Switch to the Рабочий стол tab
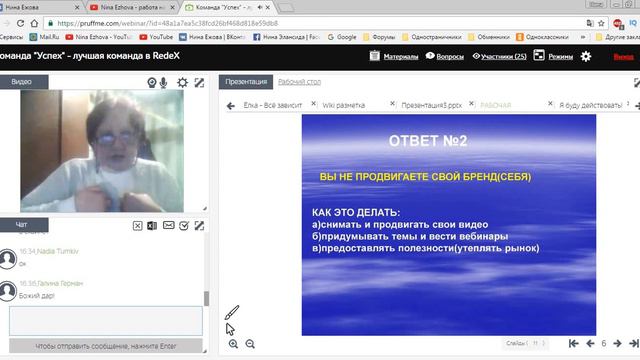 (x=299, y=82)
